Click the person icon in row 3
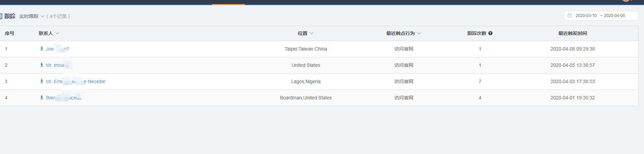 point(42,81)
